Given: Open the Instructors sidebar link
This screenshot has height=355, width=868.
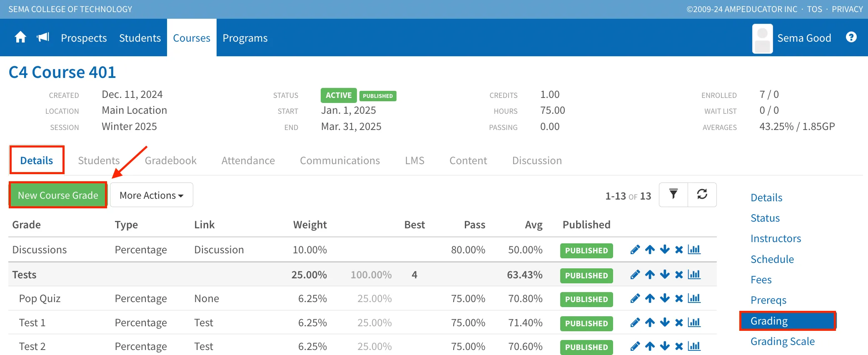Looking at the screenshot, I should pos(776,238).
